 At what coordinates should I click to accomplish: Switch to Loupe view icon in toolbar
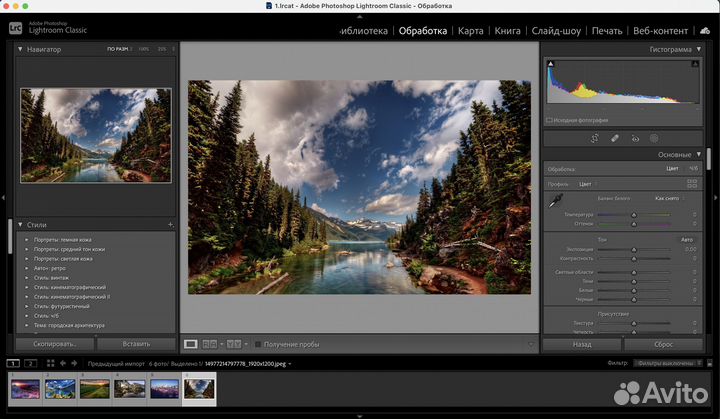[191, 344]
